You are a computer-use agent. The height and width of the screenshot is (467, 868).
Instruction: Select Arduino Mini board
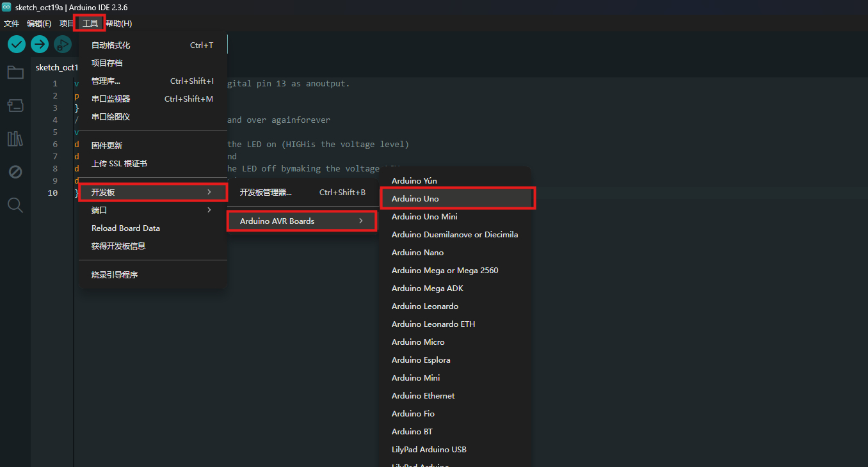455,378
